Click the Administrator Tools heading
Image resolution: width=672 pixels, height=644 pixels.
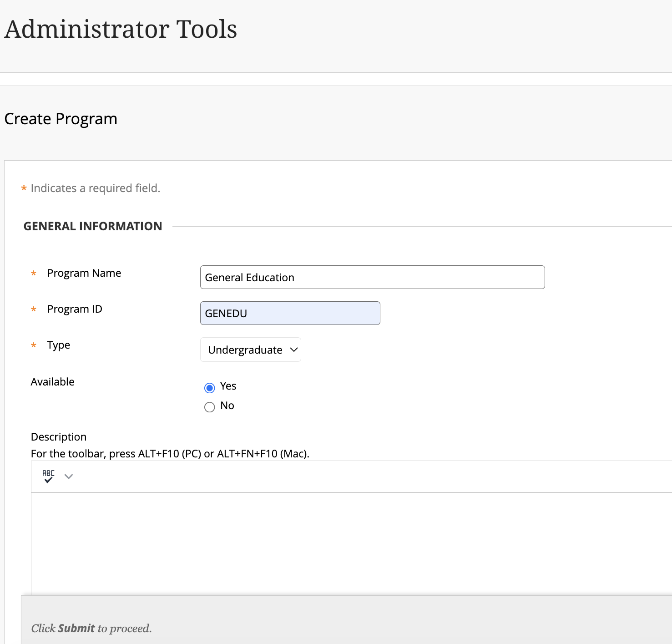click(121, 29)
